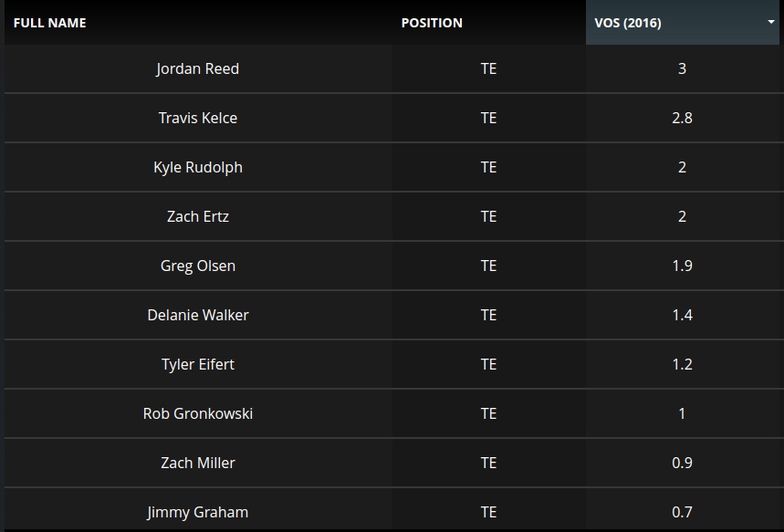
Task: Click the Delanie Walker name
Action: coord(198,316)
